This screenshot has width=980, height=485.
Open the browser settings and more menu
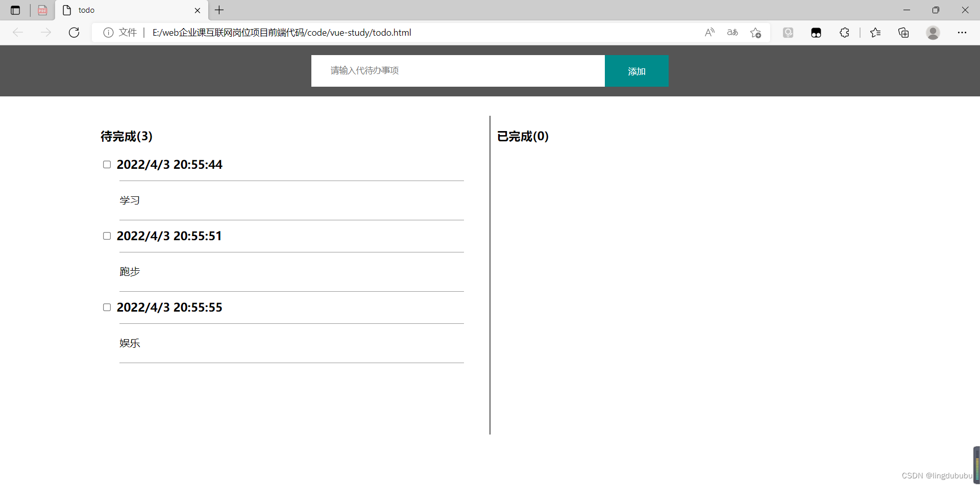pos(962,33)
